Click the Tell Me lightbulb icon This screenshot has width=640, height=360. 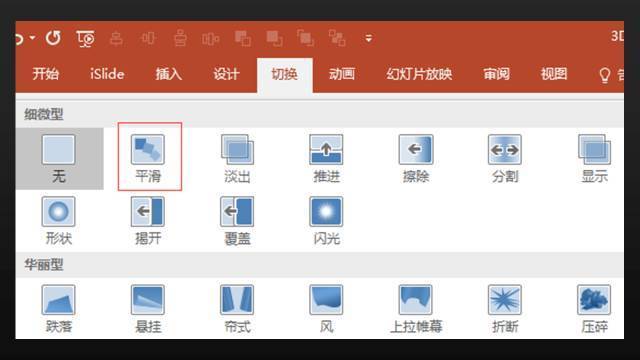point(604,76)
